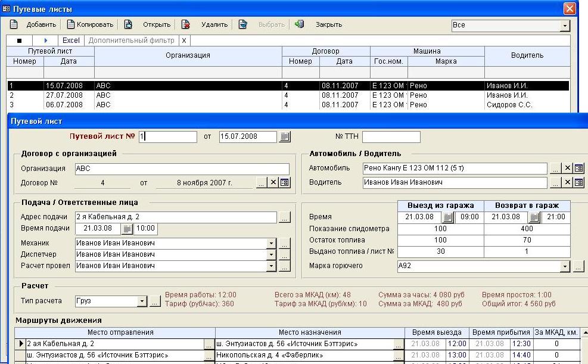Image resolution: width=588 pixels, height=364 pixels.
Task: Click the X to clear additional filter
Action: click(184, 41)
